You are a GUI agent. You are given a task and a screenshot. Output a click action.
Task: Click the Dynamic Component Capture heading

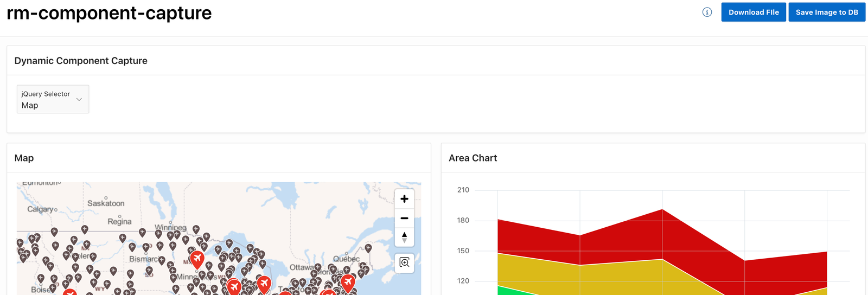pos(81,61)
